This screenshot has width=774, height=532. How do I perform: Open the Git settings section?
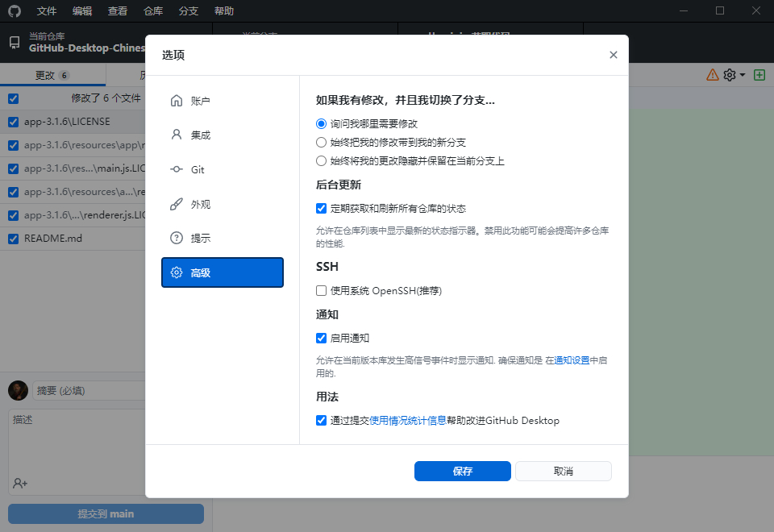(223, 170)
